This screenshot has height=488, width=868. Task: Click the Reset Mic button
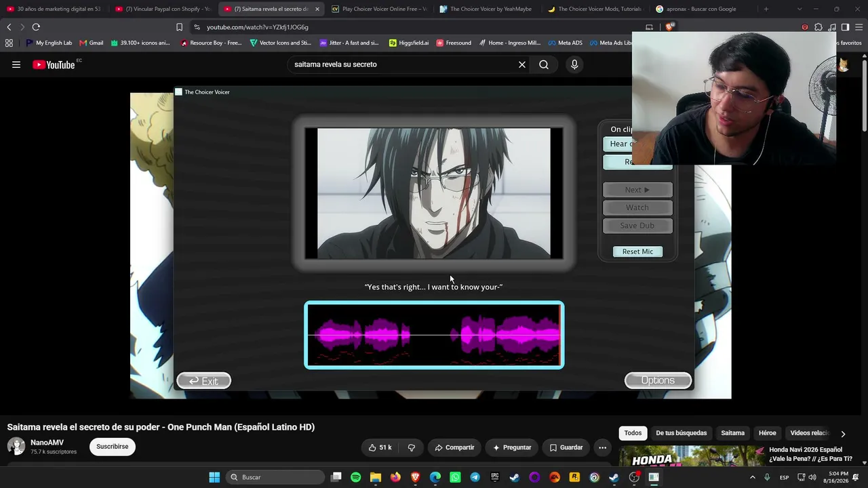pyautogui.click(x=637, y=251)
